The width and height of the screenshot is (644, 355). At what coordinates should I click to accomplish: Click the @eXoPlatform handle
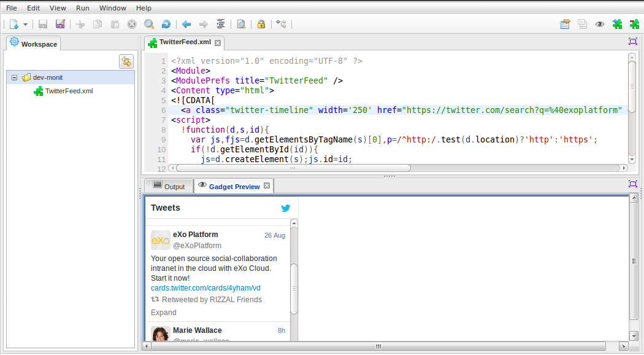[x=197, y=246]
